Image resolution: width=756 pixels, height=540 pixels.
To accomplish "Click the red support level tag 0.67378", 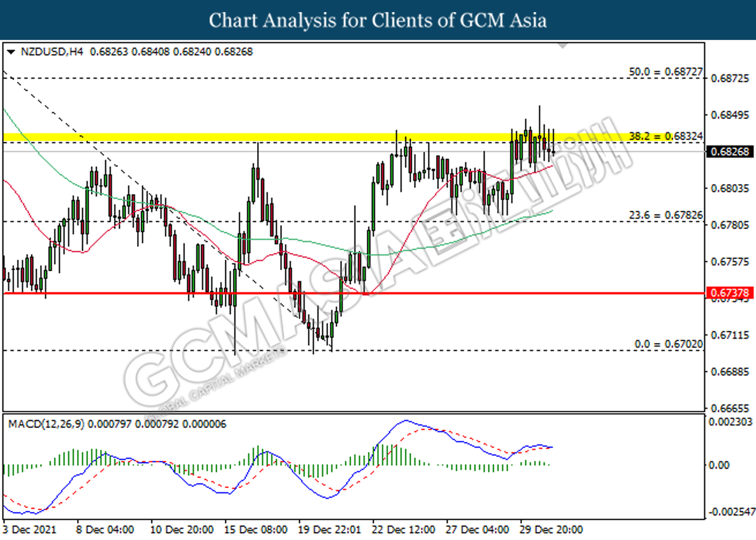I will pos(730,293).
